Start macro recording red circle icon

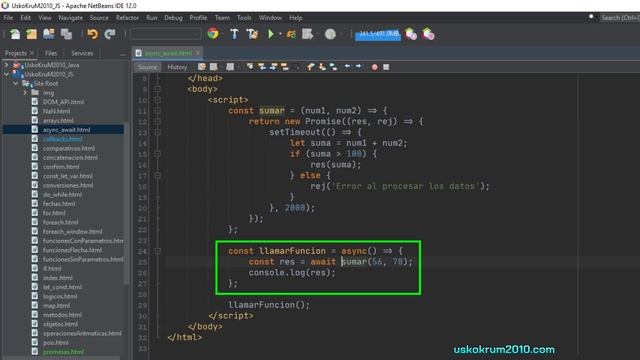(x=374, y=67)
